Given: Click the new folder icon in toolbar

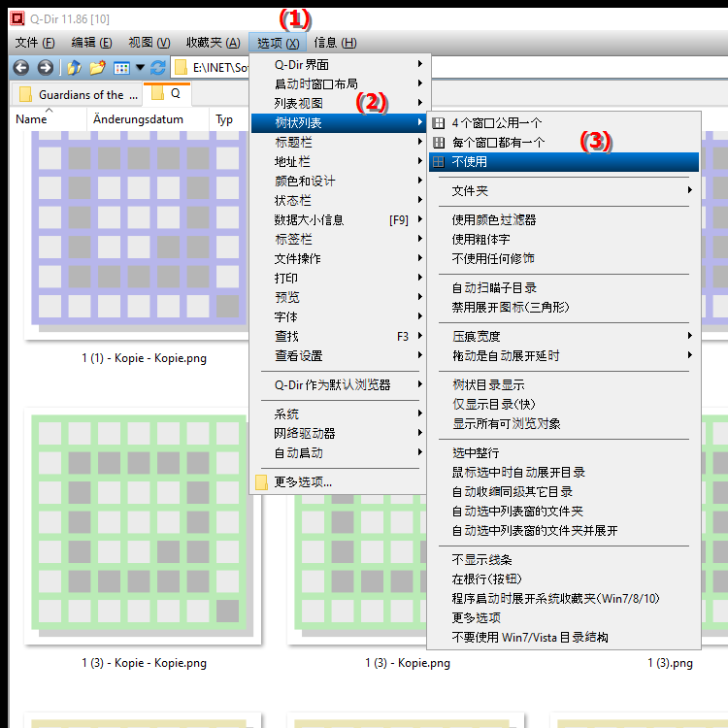Looking at the screenshot, I should point(97,68).
